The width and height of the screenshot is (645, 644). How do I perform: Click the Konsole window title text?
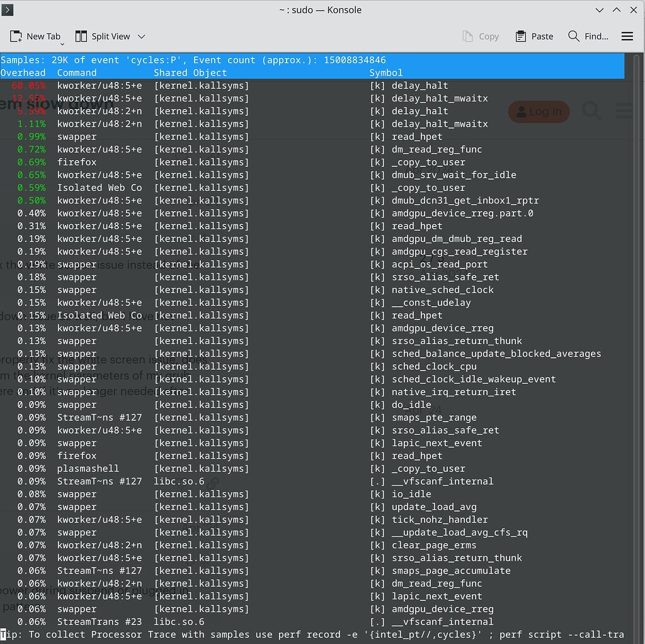[x=320, y=9]
